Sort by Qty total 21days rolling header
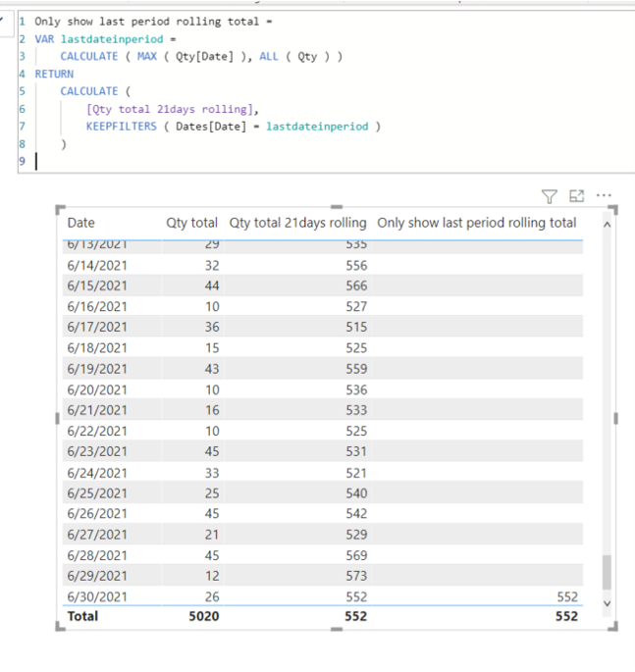635x672 pixels. point(298,223)
